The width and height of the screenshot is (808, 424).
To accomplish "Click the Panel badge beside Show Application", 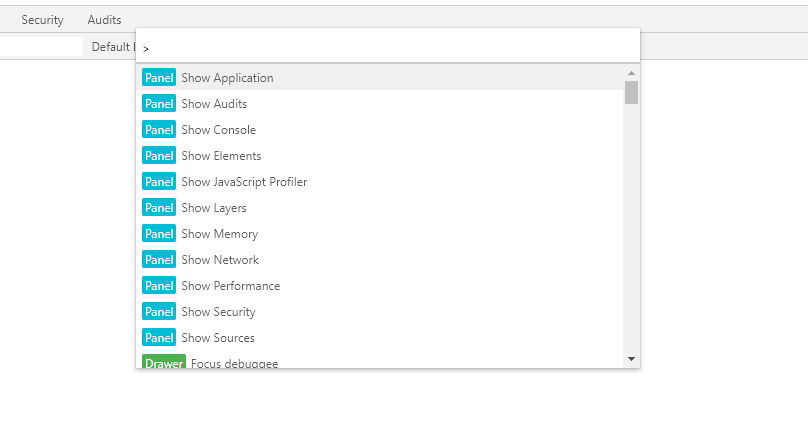I will [159, 78].
